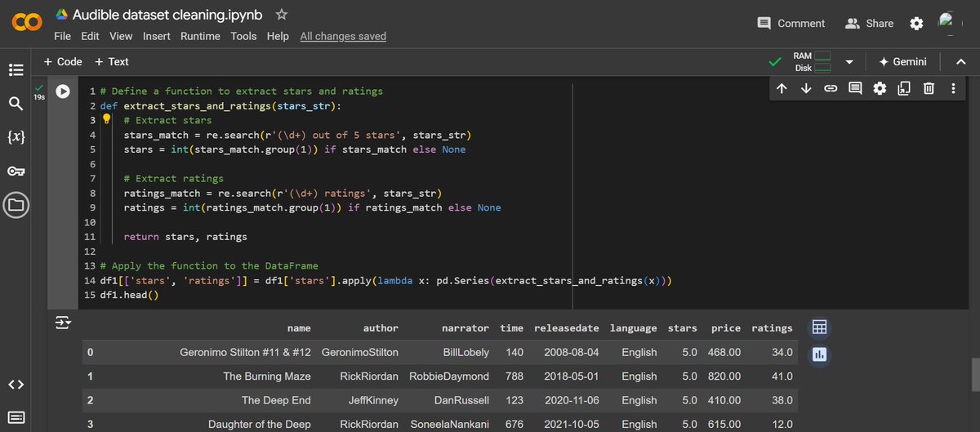The image size is (980, 432).
Task: Open the Tools menu
Action: tap(243, 36)
